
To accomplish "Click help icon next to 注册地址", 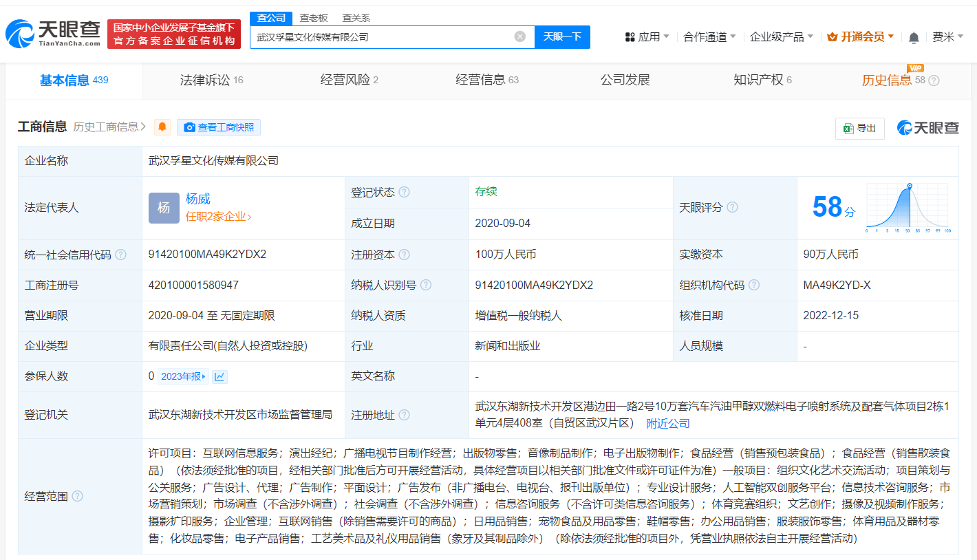I will [404, 415].
